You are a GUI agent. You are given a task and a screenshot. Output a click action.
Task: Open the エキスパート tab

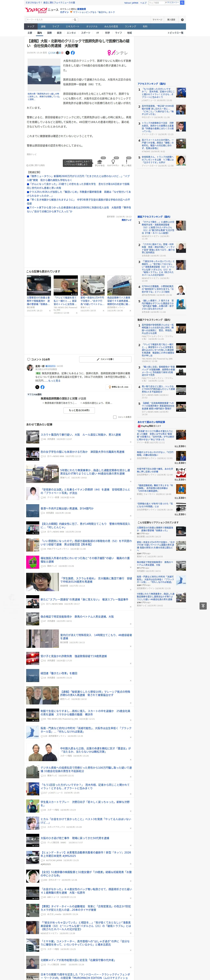tap(72, 27)
